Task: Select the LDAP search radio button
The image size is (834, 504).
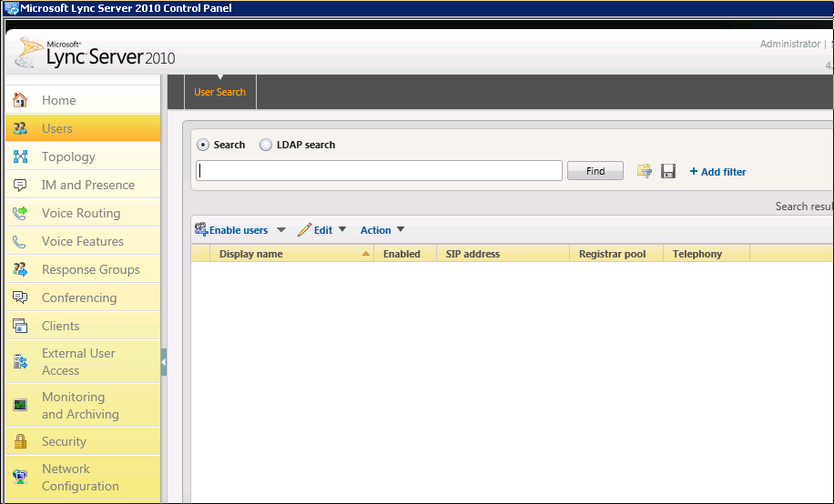Action: coord(266,145)
